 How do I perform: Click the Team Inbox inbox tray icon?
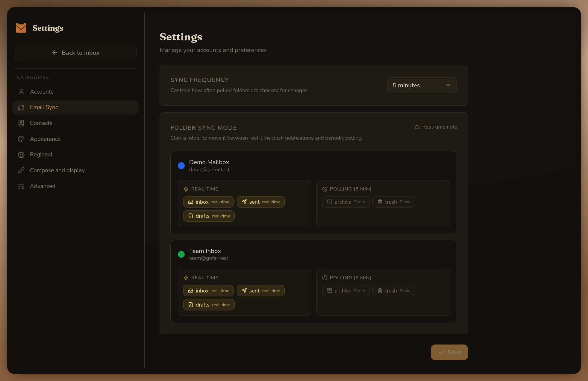[x=190, y=291]
